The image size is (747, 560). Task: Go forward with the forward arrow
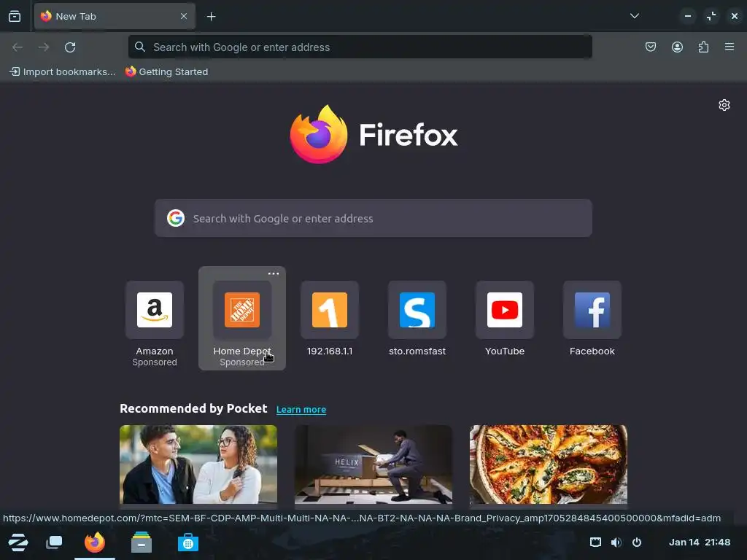[x=44, y=47]
